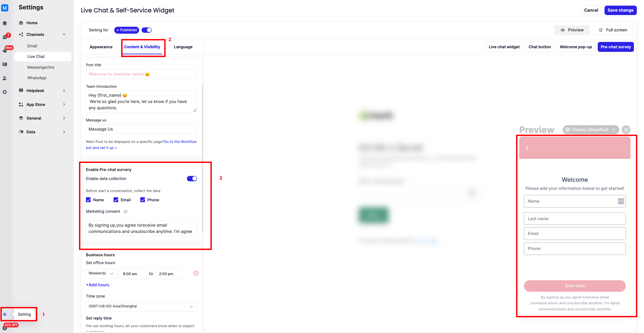Remove the Weekends hours row with minus icon
644x333 pixels.
coord(196,273)
